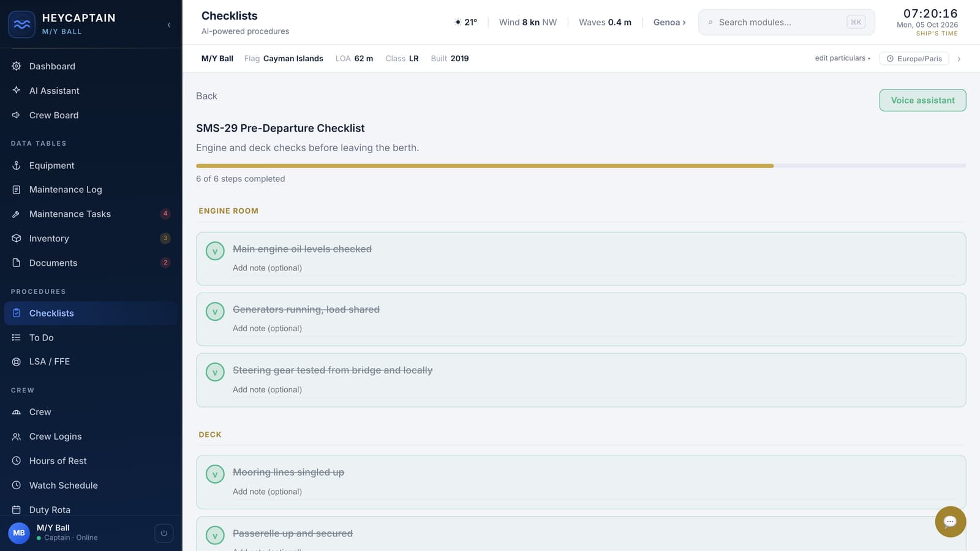Click edit particulars link
Image resolution: width=980 pixels, height=551 pixels.
tap(842, 58)
